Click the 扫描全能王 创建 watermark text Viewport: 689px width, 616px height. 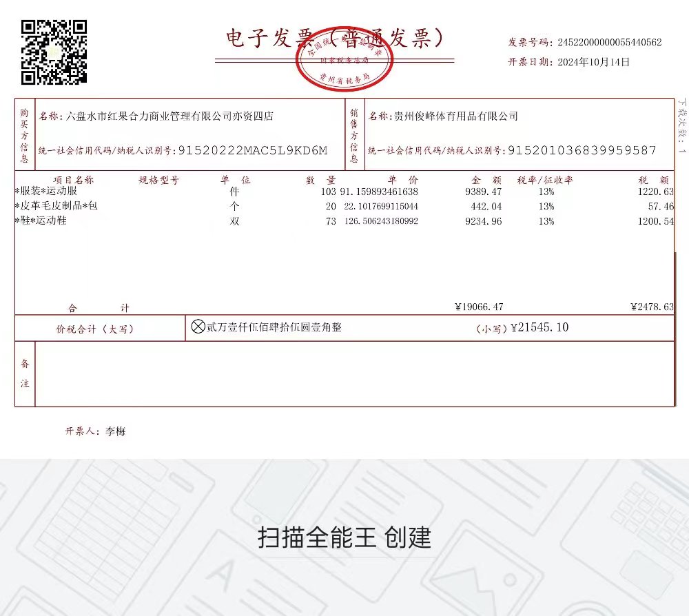click(x=344, y=537)
